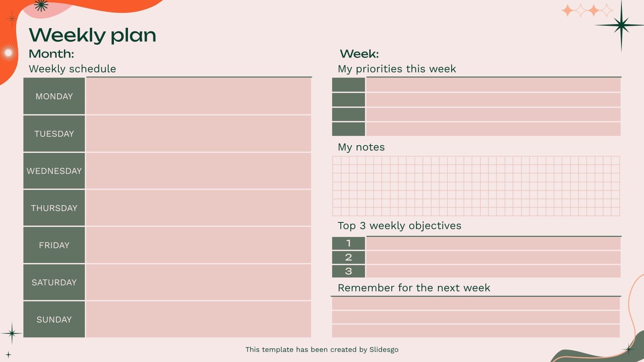Click the first green priority box
This screenshot has width=644, height=362.
click(349, 85)
